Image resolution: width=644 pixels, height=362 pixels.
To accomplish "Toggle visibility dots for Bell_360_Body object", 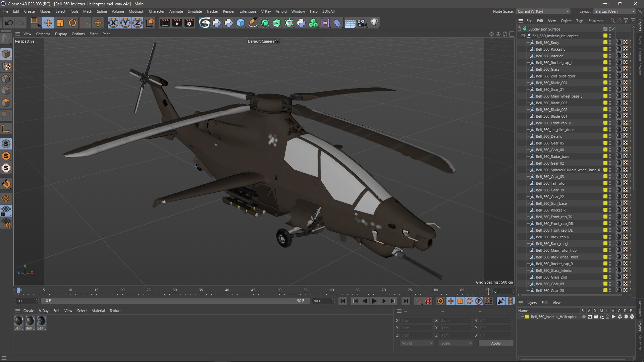I will click(610, 43).
